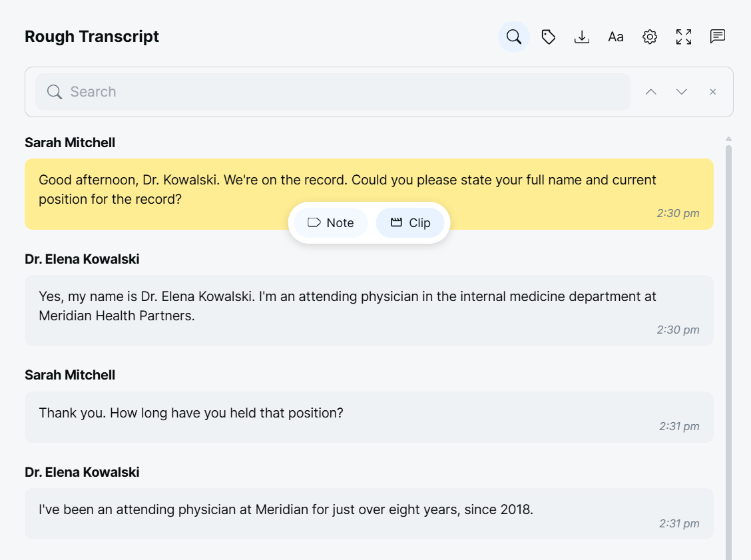Jump to next search result
This screenshot has height=560, width=751.
point(682,92)
